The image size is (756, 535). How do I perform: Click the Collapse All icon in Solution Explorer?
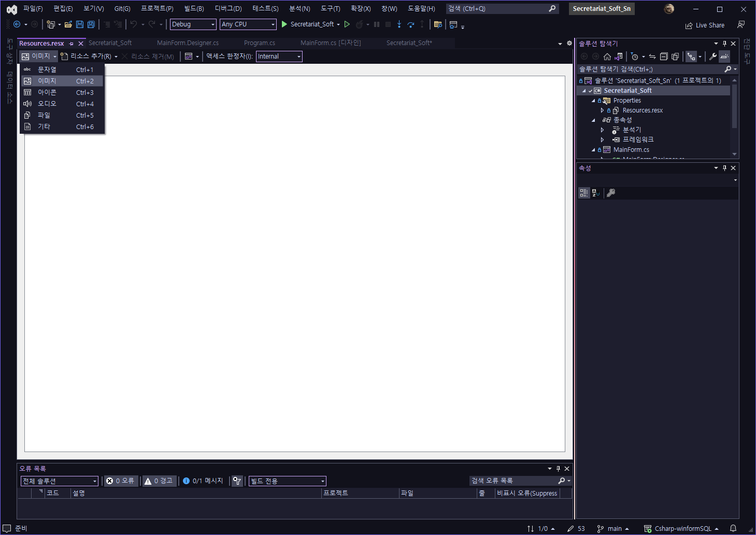(x=664, y=57)
